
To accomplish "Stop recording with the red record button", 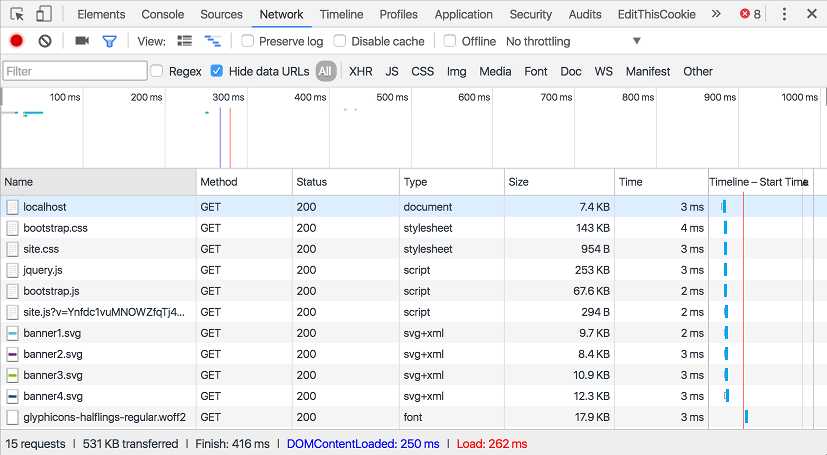I will tap(16, 41).
